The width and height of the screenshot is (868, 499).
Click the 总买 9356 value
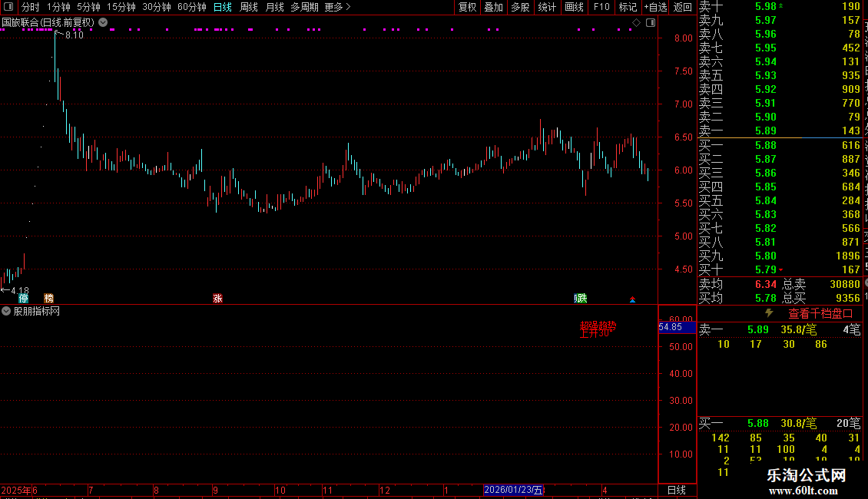click(x=847, y=298)
